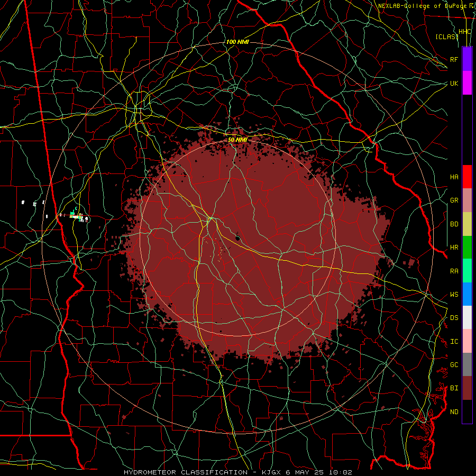Click the ND legend label
Screen dimensions: 476x476
tap(454, 411)
